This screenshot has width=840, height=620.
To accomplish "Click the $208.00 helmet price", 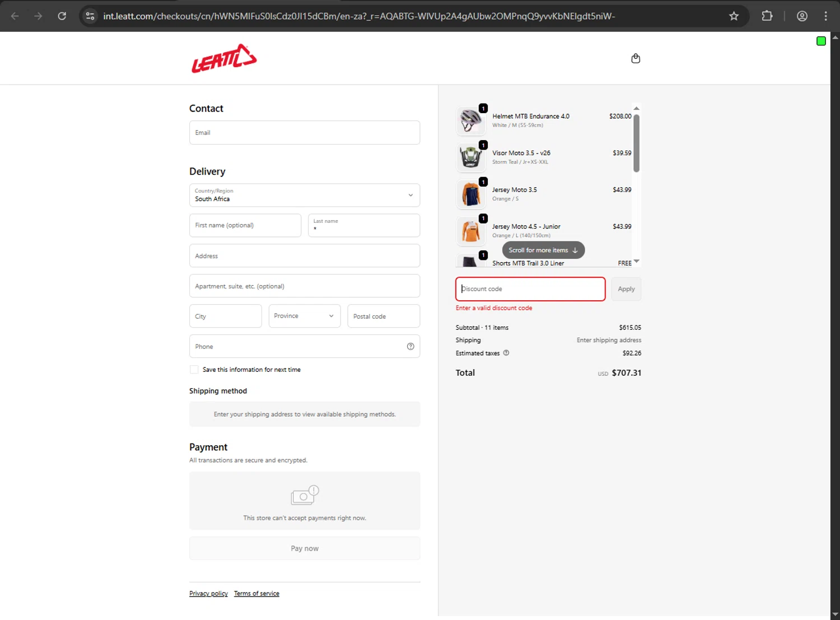I will [620, 116].
